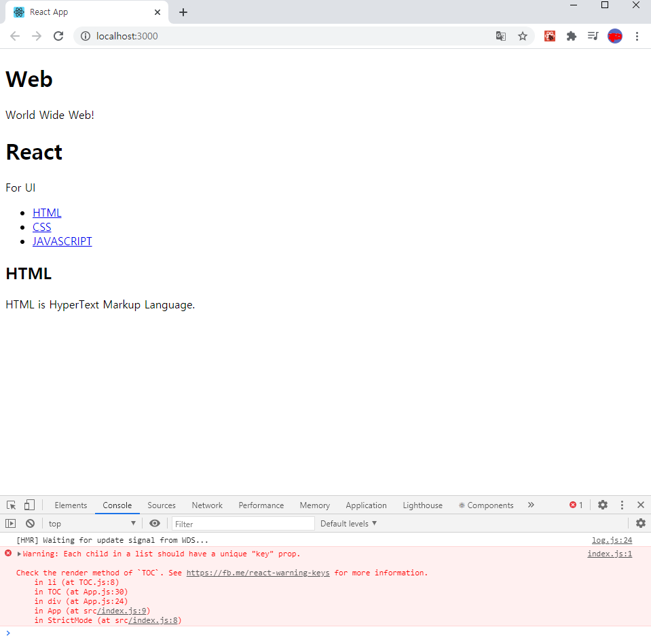
Task: Select the Console tab
Action: coord(117,505)
